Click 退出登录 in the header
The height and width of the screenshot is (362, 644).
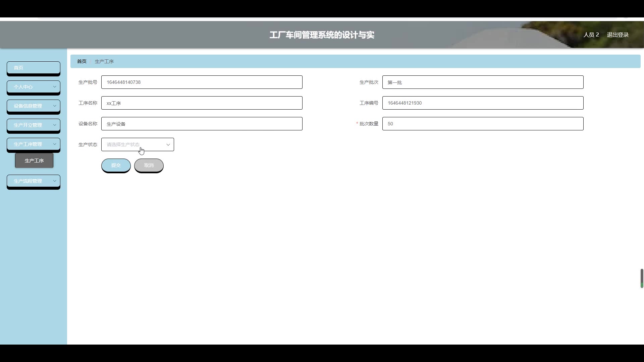pyautogui.click(x=618, y=35)
